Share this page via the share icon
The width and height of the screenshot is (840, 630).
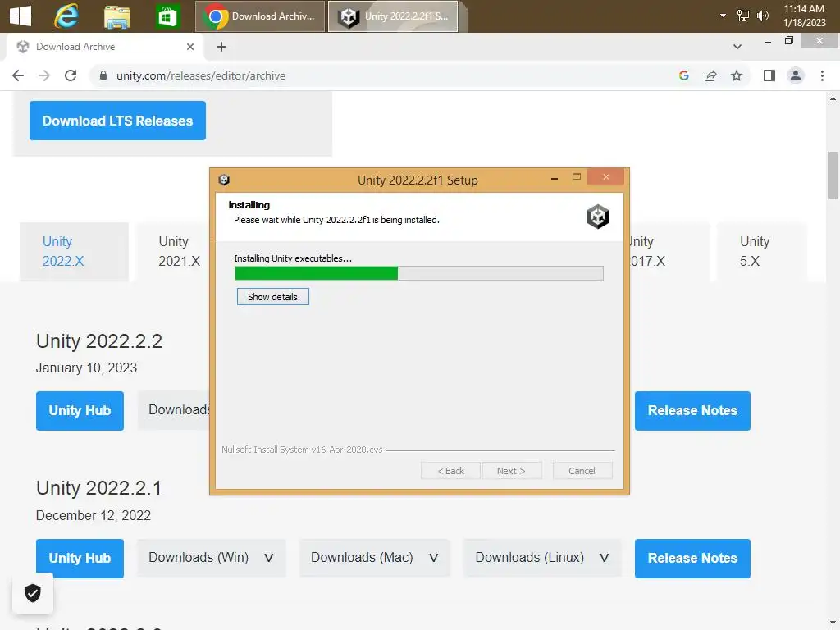pyautogui.click(x=710, y=75)
